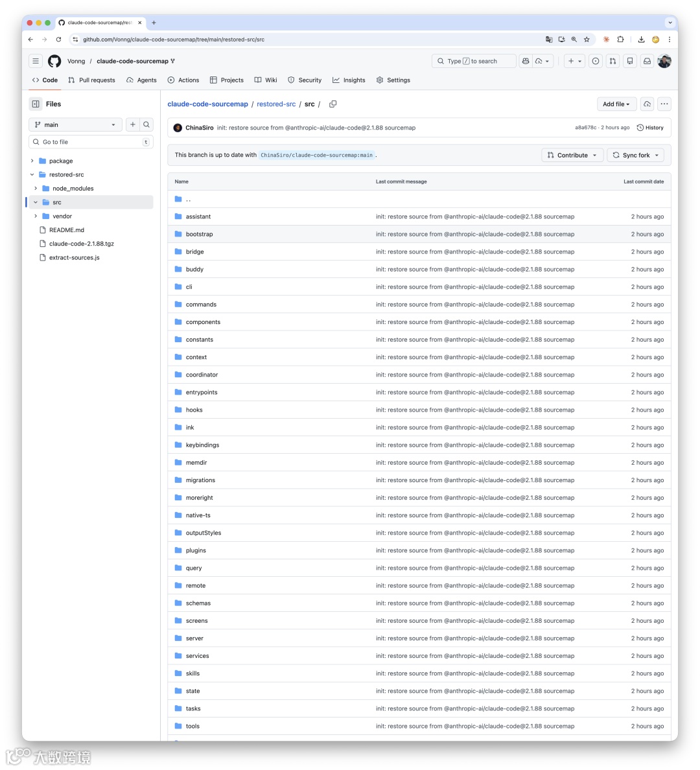Click the Vonng owner link in header
This screenshot has height=770, width=700.
[x=76, y=62]
